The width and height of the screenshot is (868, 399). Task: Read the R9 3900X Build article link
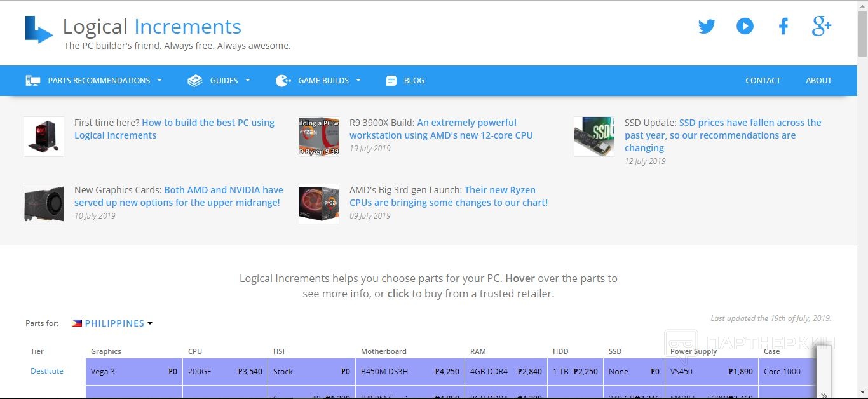point(442,129)
